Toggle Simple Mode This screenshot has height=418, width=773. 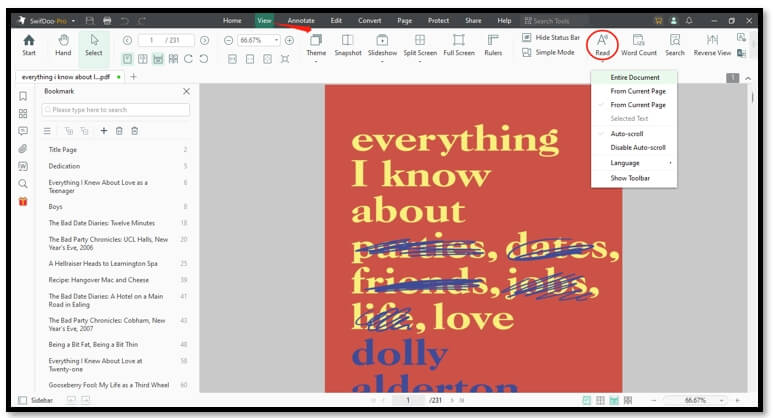(548, 52)
